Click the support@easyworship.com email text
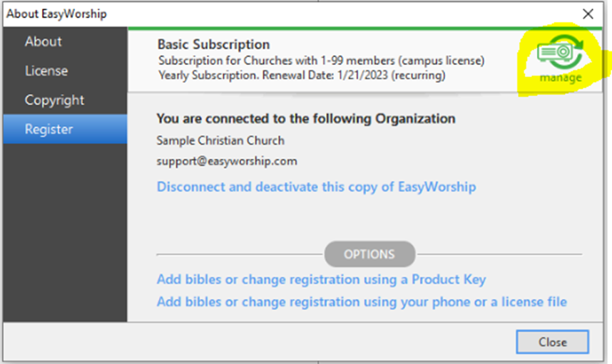The height and width of the screenshot is (364, 612). tap(227, 161)
